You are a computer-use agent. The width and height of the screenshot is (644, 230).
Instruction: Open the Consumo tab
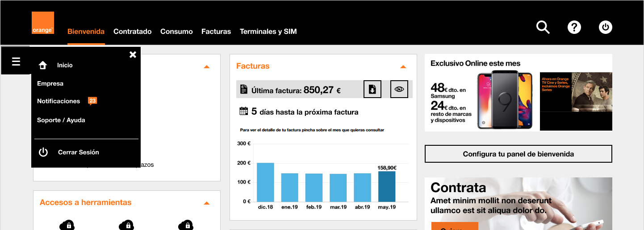coord(176,32)
